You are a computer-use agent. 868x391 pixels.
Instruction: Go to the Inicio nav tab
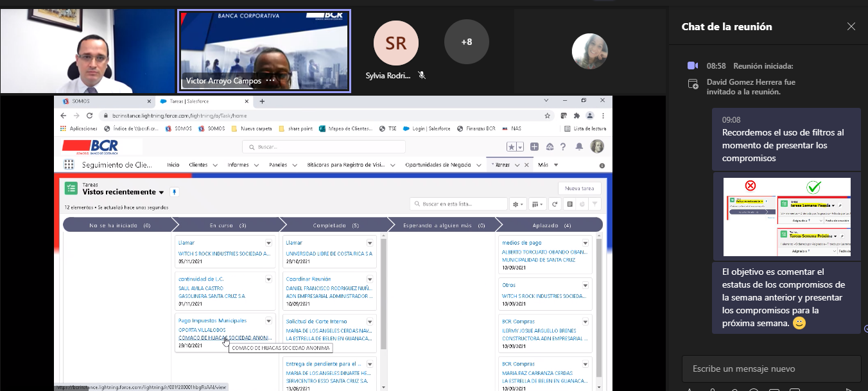pos(173,165)
